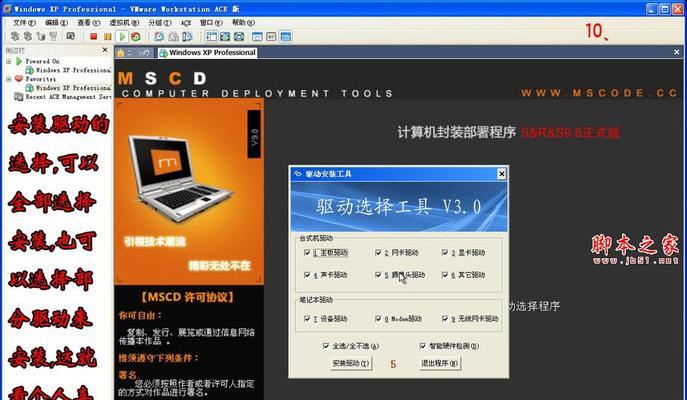Screen dimensions: 687x400
Task: Uncheck 显卡驱动 checkbox
Action: [x=445, y=253]
